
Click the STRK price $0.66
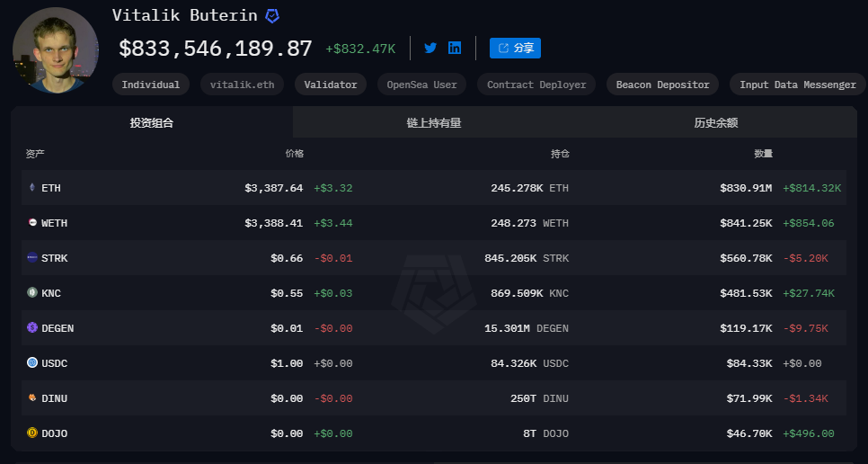pos(287,258)
